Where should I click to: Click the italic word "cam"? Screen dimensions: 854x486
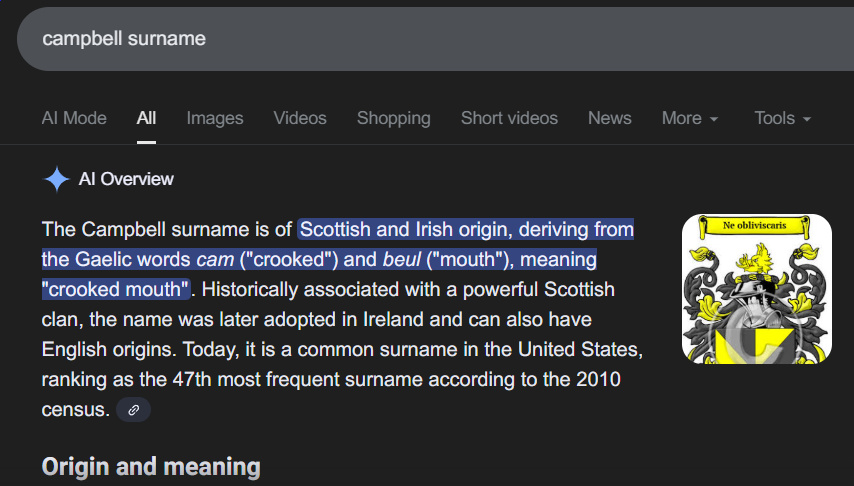pos(215,259)
